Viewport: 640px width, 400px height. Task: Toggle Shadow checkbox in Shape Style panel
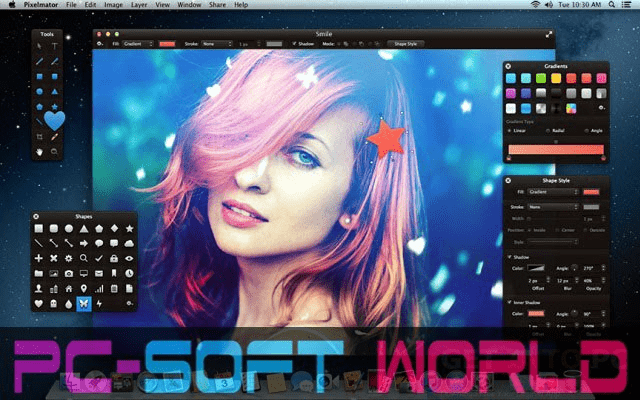[x=509, y=257]
